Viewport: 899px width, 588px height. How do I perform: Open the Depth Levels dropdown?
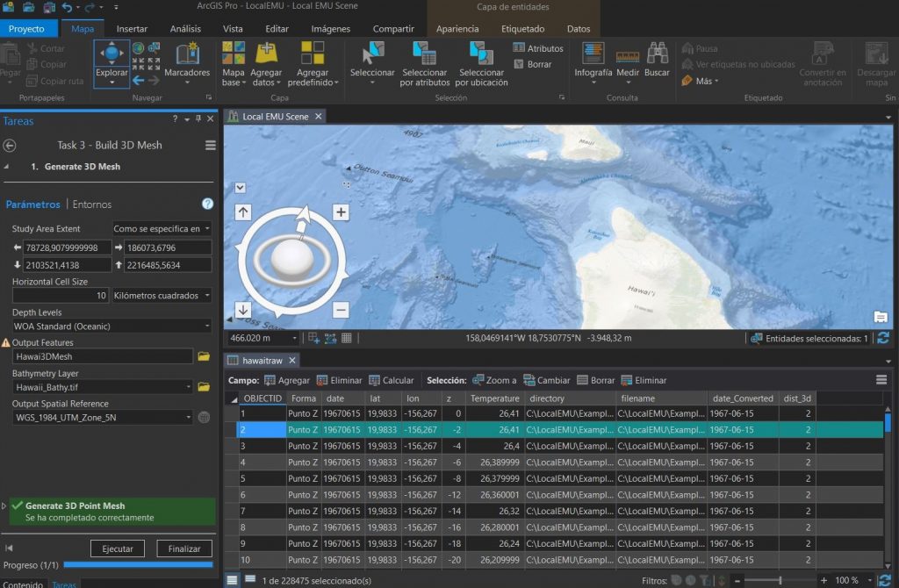tap(207, 325)
